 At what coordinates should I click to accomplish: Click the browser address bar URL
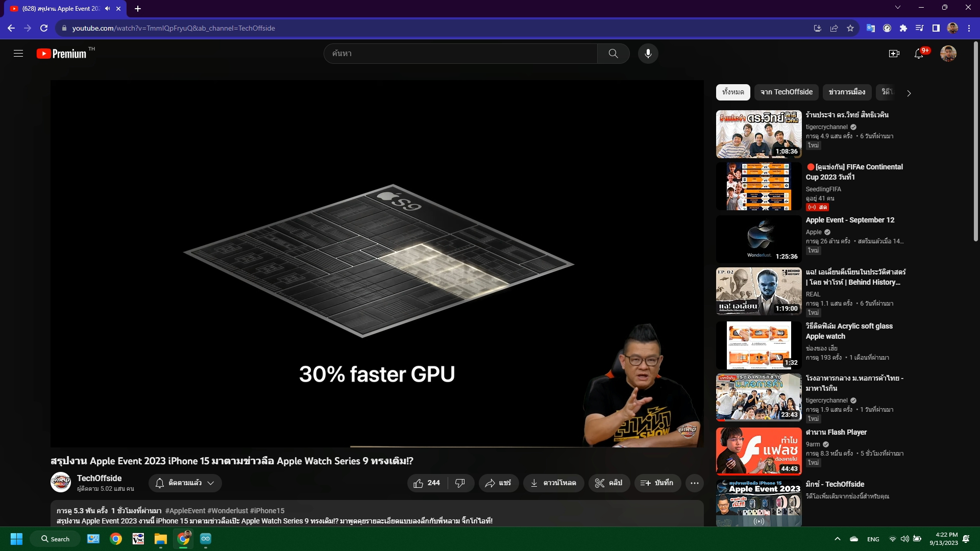pyautogui.click(x=174, y=28)
